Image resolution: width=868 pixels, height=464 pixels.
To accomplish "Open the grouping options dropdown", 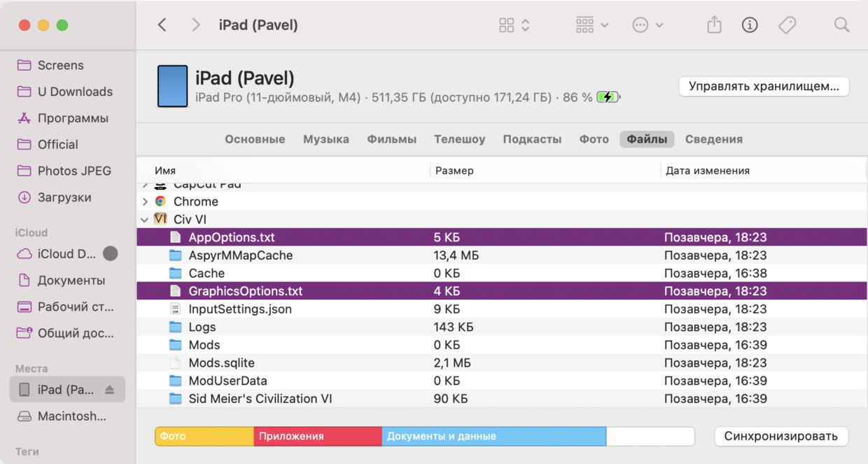I will 591,25.
